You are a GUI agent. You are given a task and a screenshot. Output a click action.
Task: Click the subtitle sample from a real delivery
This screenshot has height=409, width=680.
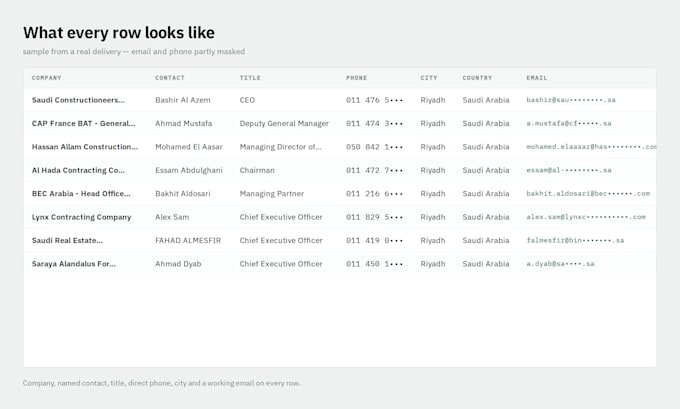pos(134,52)
